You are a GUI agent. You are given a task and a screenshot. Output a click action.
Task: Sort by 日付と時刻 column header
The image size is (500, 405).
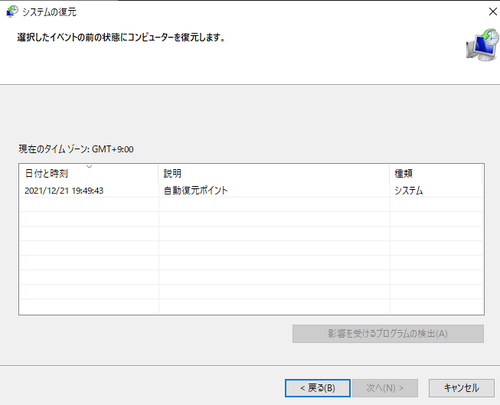(x=89, y=173)
